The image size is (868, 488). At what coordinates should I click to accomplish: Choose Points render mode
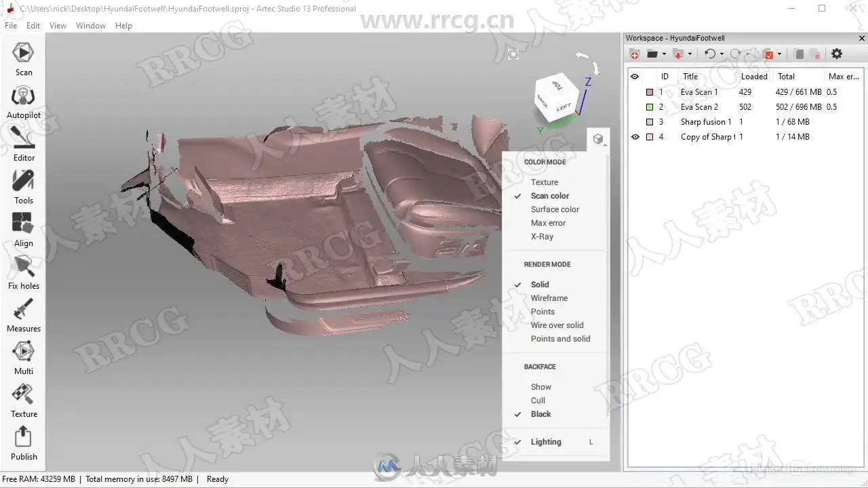pos(542,312)
